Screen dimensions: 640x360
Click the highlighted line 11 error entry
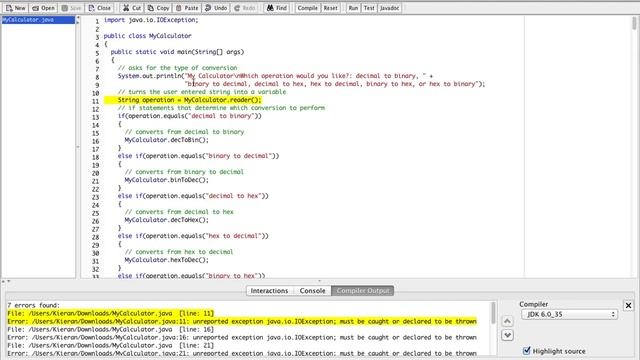[x=242, y=317]
